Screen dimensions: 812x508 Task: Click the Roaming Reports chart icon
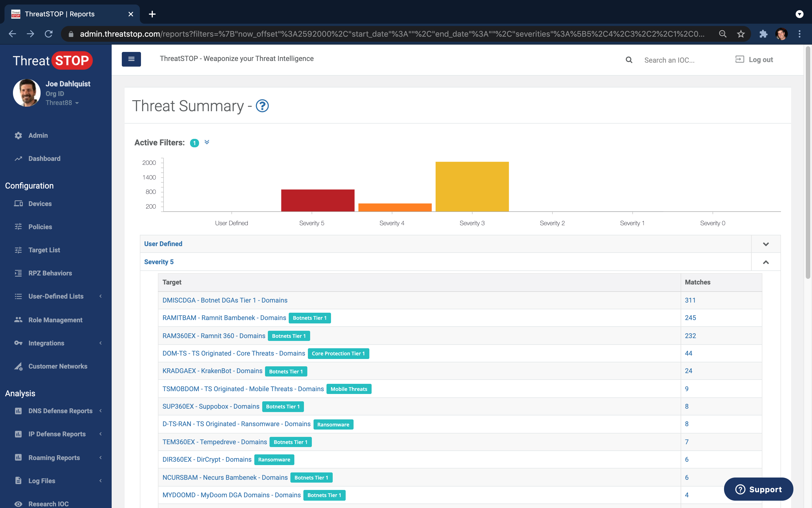(18, 457)
